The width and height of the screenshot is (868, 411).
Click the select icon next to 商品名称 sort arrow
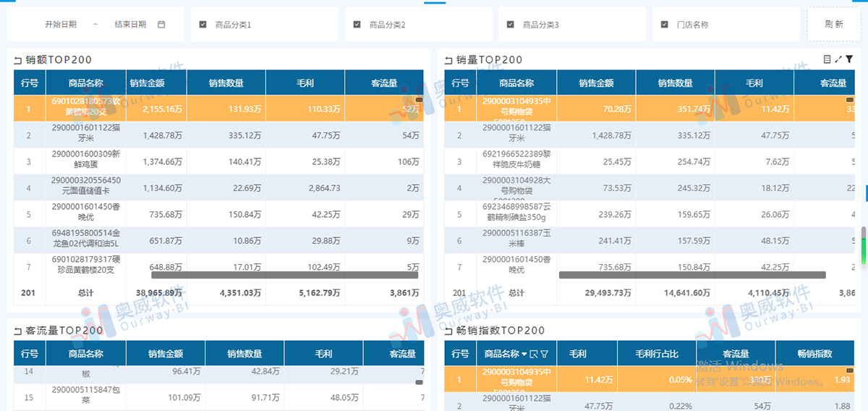point(534,355)
